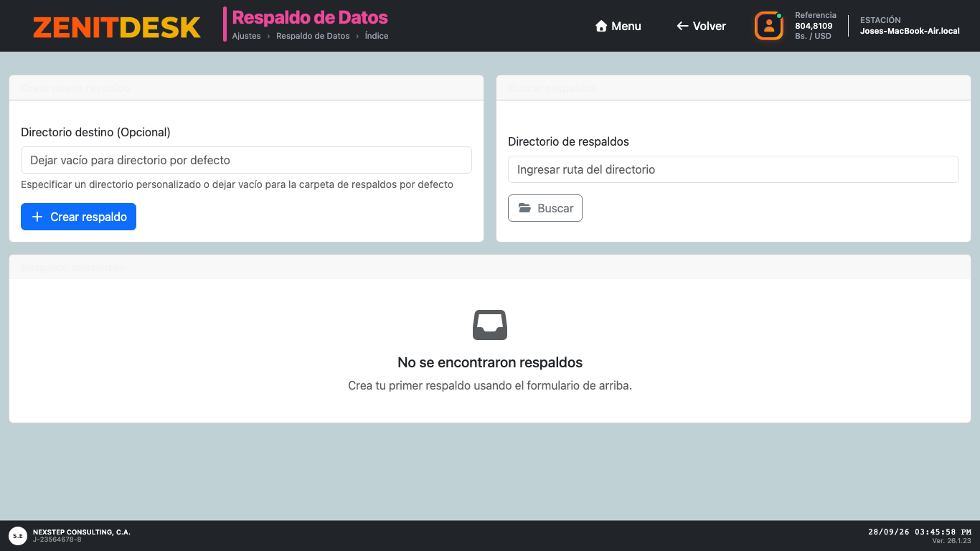Click the 'Crea tu primer respaldo' hint text
The width and height of the screenshot is (980, 551).
tap(490, 385)
